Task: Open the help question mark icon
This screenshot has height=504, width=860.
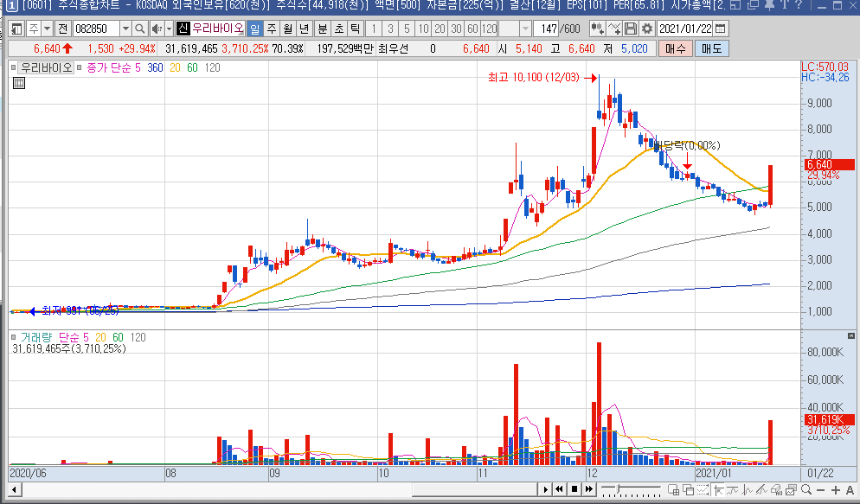Action: pos(798,5)
